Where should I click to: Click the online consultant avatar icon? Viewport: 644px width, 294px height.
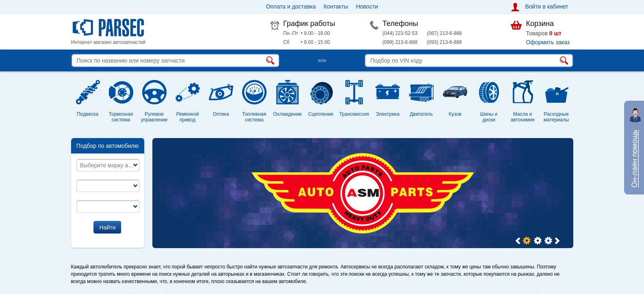click(635, 115)
